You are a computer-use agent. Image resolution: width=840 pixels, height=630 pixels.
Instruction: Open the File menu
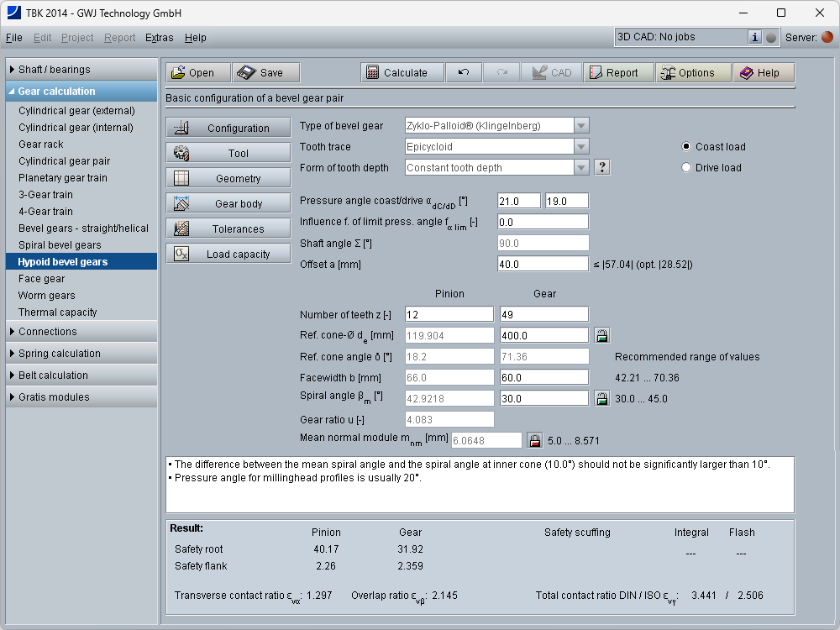pyautogui.click(x=14, y=38)
